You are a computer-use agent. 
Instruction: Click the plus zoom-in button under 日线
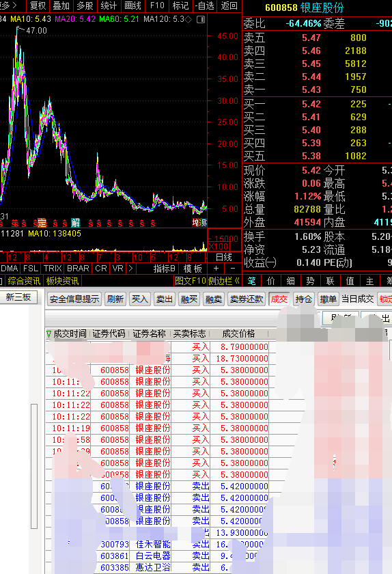click(x=216, y=269)
